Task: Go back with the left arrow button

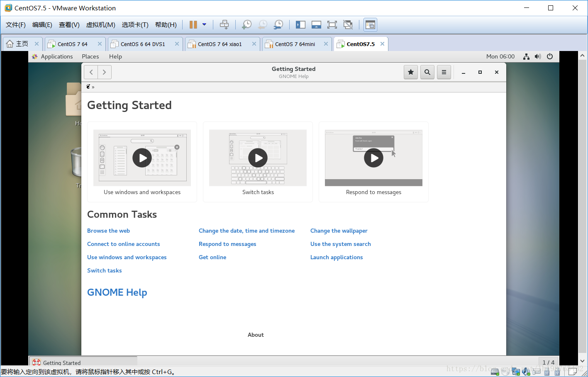Action: [91, 72]
